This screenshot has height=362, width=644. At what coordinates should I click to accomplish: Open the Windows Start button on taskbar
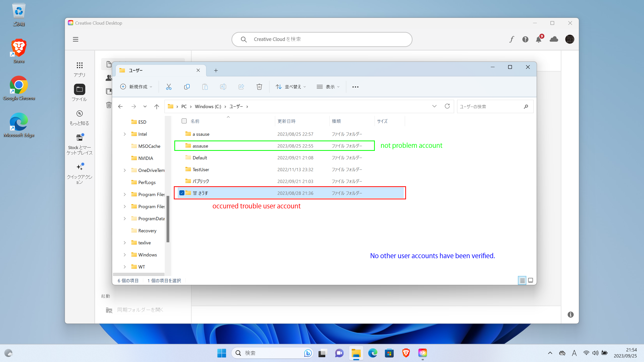[222, 353]
